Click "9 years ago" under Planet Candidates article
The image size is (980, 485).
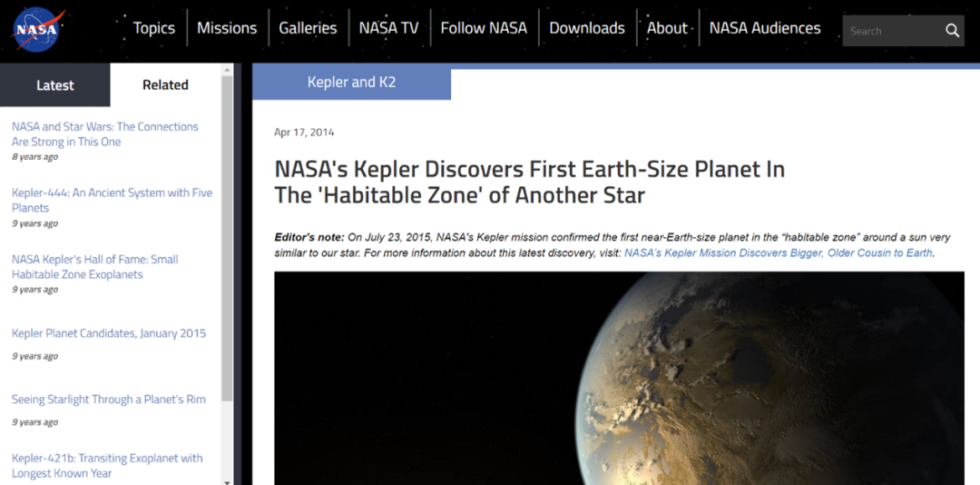pos(35,356)
